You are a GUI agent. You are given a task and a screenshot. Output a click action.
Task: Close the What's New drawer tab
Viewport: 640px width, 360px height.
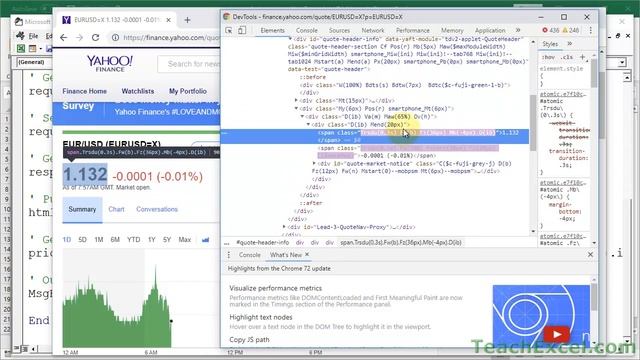click(307, 254)
